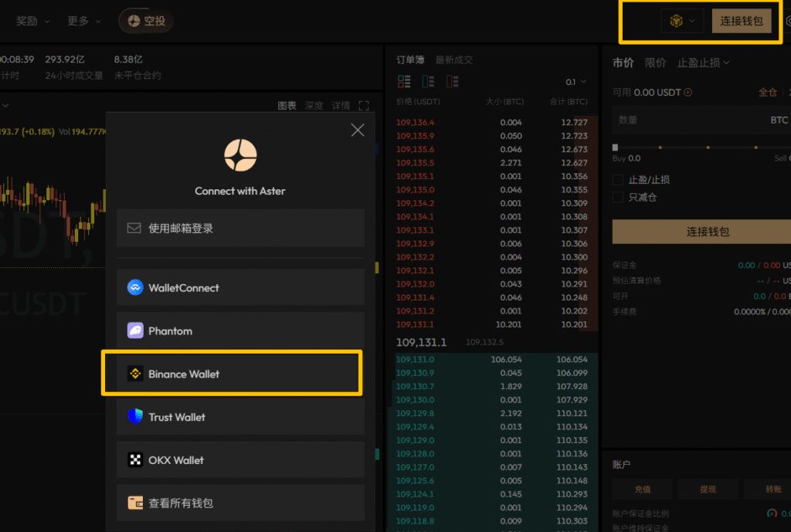Show both bids and asks order book view

(404, 81)
